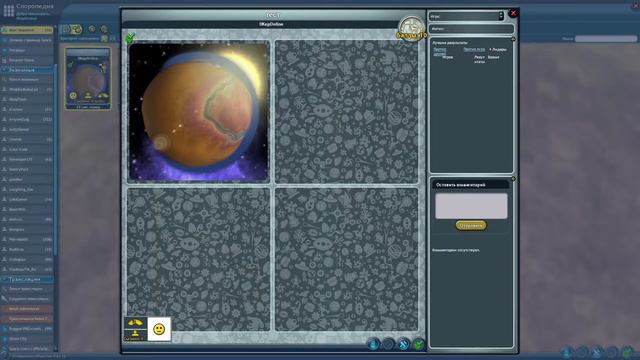Open the Против всех leaderboard link
Viewport: 640px width, 360px height.
474,49
